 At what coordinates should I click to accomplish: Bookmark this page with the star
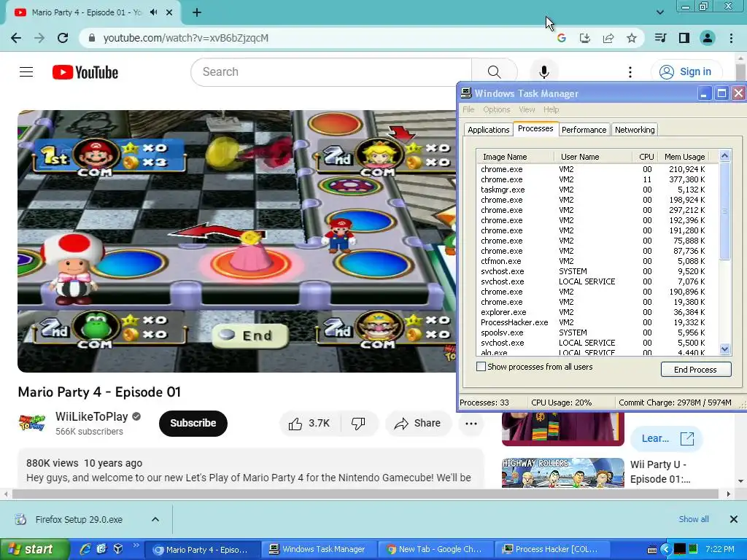pyautogui.click(x=632, y=38)
